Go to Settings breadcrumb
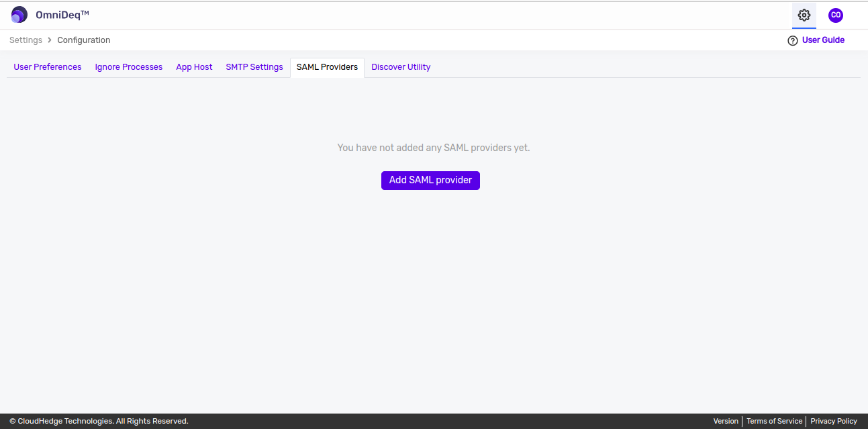 tap(26, 40)
